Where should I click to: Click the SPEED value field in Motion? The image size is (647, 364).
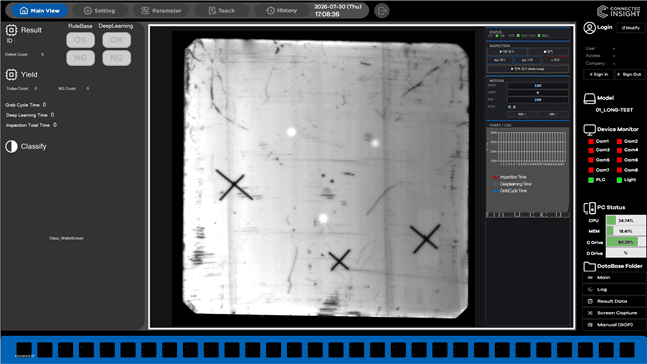[x=537, y=86]
